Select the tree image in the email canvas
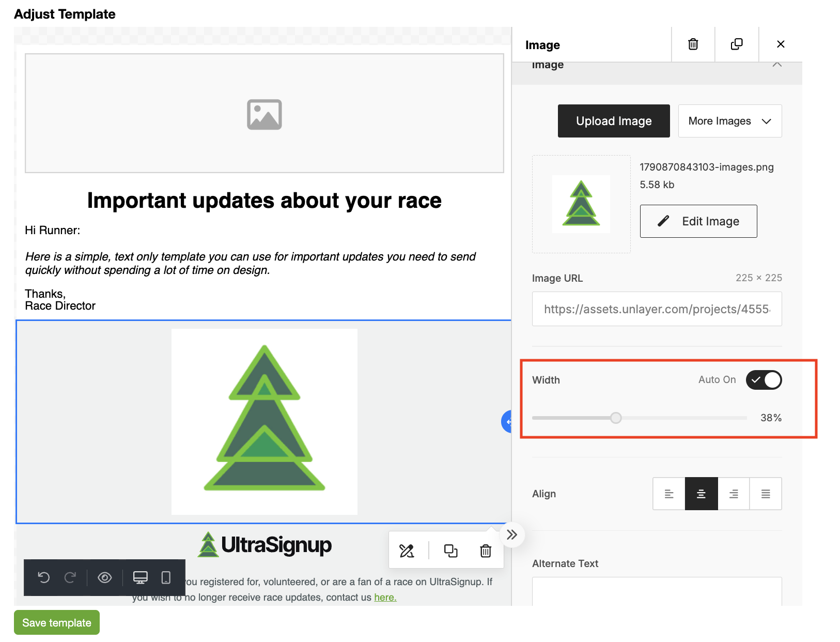 coord(265,422)
